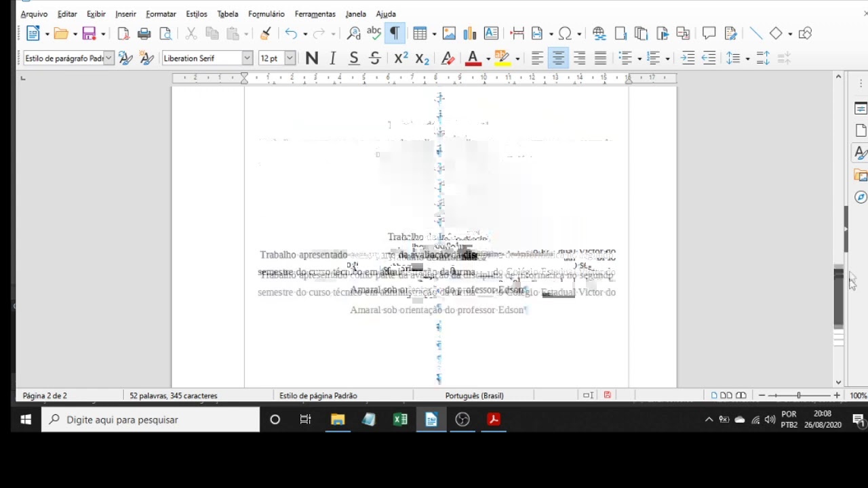
Task: Toggle italic (I) formatting
Action: [333, 58]
